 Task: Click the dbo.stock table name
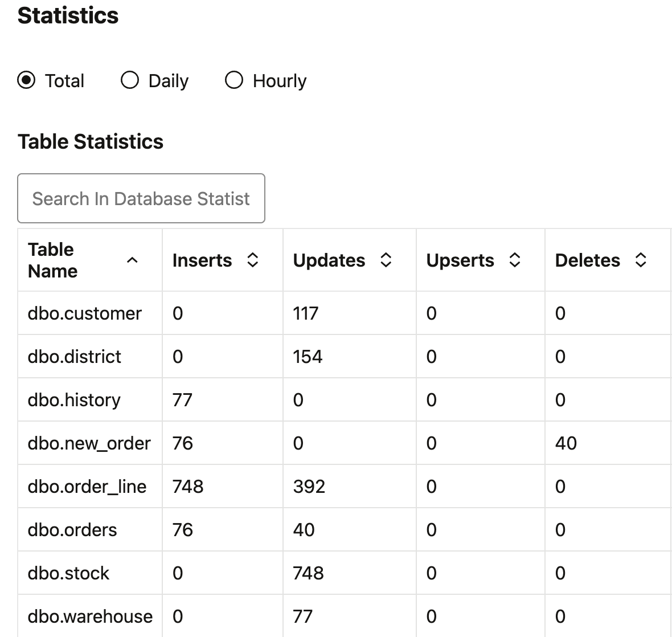coord(68,573)
